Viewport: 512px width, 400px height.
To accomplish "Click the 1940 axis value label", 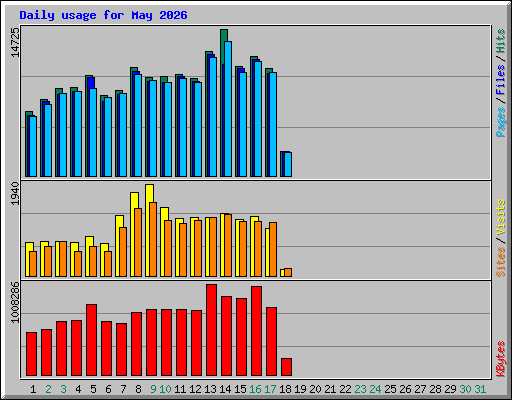I will (15, 194).
